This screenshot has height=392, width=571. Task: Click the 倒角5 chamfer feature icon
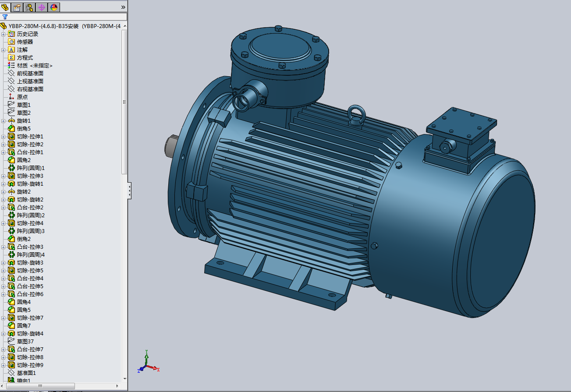click(12, 128)
